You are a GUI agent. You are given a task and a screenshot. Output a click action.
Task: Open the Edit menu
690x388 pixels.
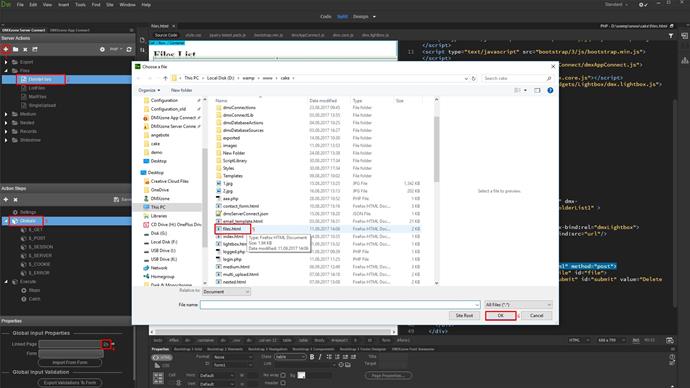pos(33,5)
